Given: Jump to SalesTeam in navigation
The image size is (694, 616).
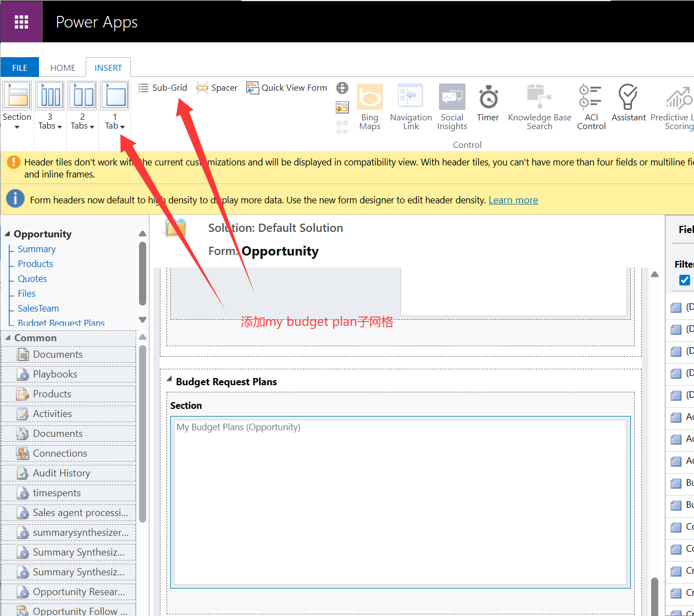Looking at the screenshot, I should pyautogui.click(x=38, y=308).
